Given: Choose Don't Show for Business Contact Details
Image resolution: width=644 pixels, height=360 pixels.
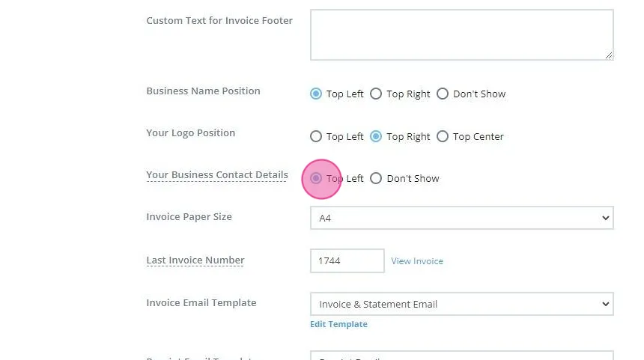Looking at the screenshot, I should click(376, 178).
